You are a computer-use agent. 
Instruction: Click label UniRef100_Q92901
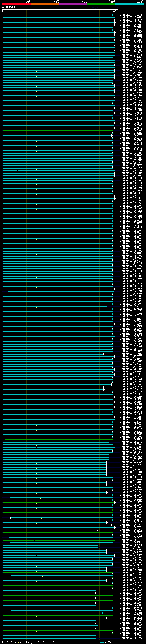[x=131, y=585]
